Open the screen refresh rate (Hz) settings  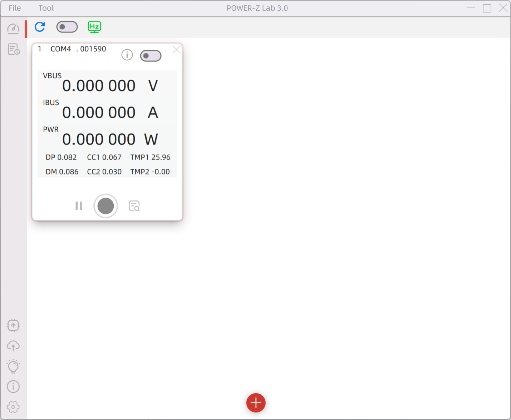[94, 26]
